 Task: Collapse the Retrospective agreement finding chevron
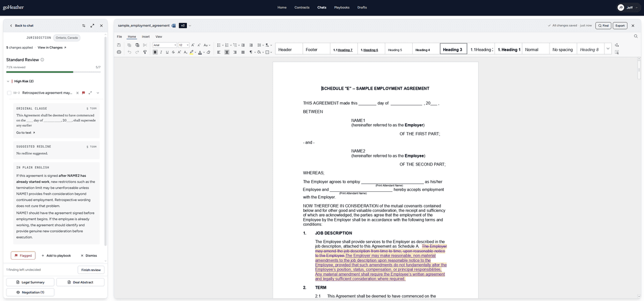click(x=97, y=92)
